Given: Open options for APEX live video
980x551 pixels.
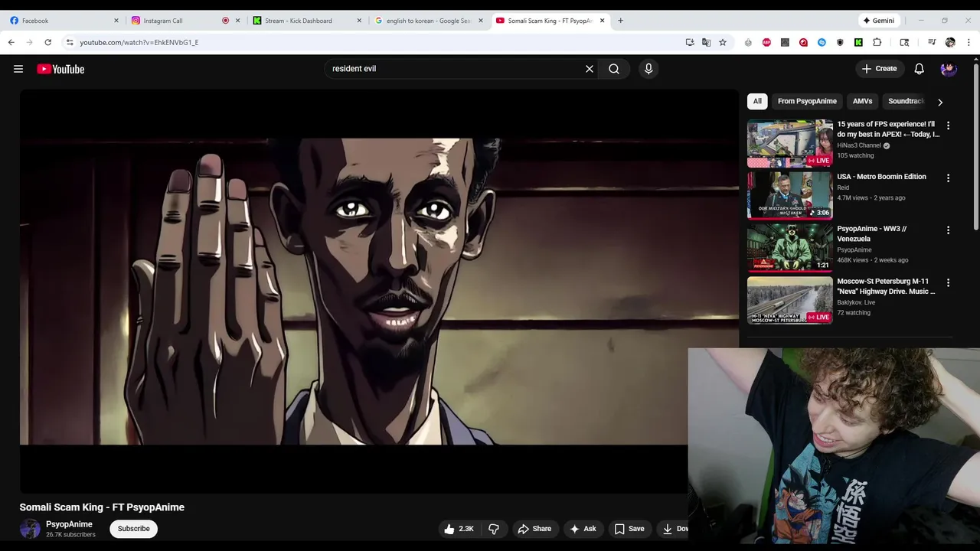Looking at the screenshot, I should (x=948, y=126).
